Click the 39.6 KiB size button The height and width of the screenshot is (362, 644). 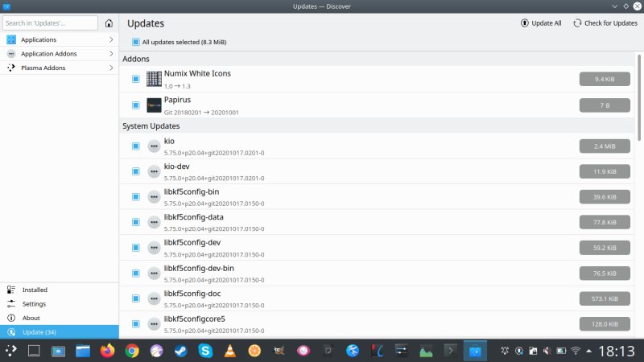click(605, 197)
